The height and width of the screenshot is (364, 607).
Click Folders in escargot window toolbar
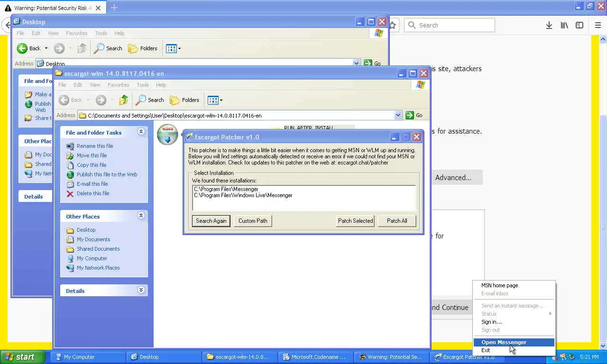tap(184, 100)
